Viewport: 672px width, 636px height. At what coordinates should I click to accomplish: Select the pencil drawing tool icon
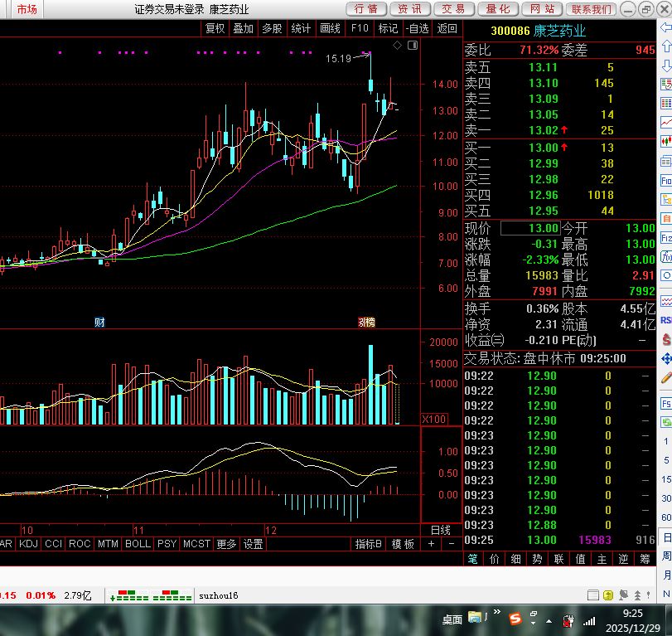point(666,378)
